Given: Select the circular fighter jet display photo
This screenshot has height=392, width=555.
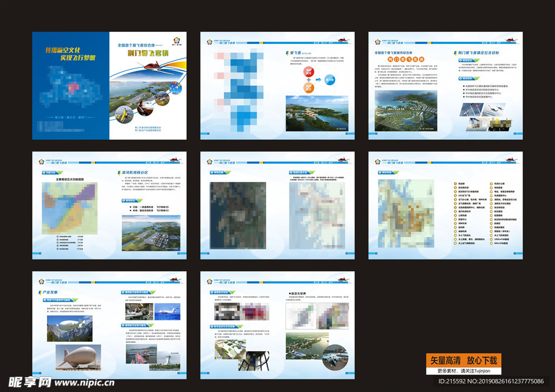Looking at the screenshot, I should (335, 357).
